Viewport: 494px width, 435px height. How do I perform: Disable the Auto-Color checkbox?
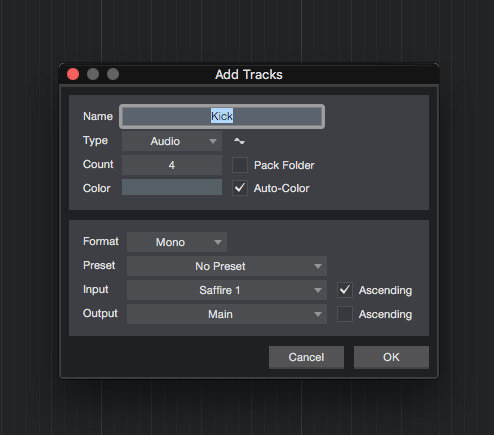[240, 188]
